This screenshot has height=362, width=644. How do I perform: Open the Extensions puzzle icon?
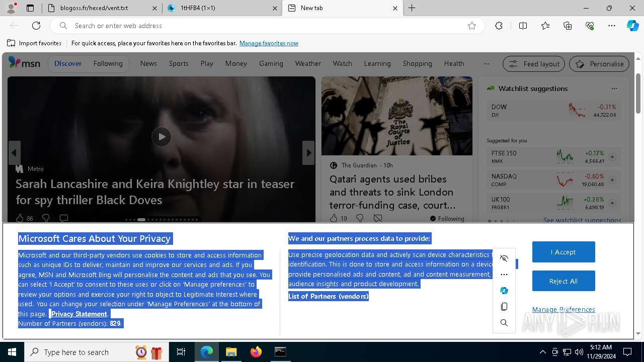(x=499, y=26)
